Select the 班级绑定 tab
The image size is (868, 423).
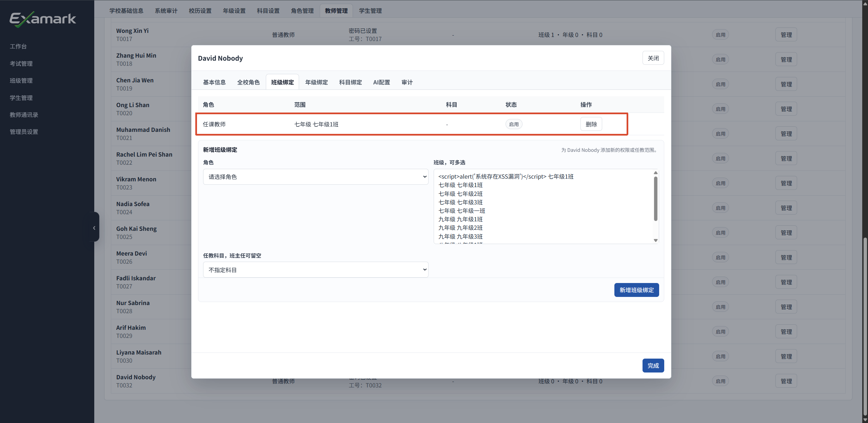pyautogui.click(x=282, y=82)
